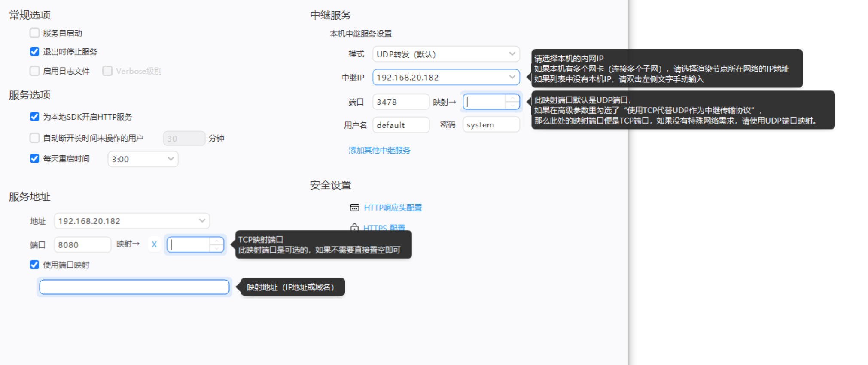Uncheck 退出时停止服务 option
The width and height of the screenshot is (868, 365).
click(x=34, y=52)
